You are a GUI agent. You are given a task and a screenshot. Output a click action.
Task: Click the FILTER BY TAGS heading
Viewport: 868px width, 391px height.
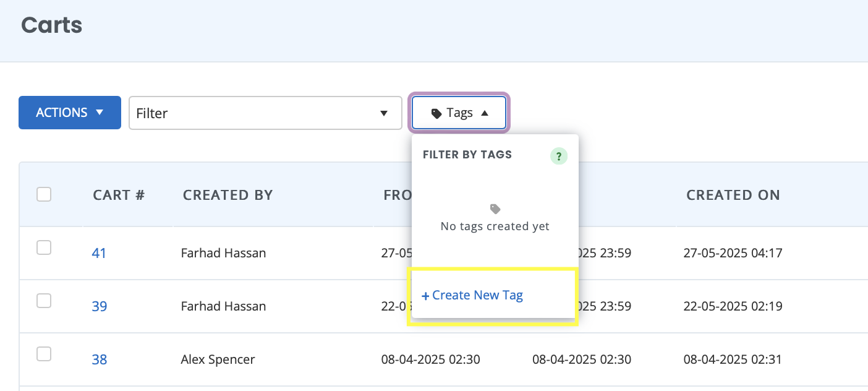(467, 155)
